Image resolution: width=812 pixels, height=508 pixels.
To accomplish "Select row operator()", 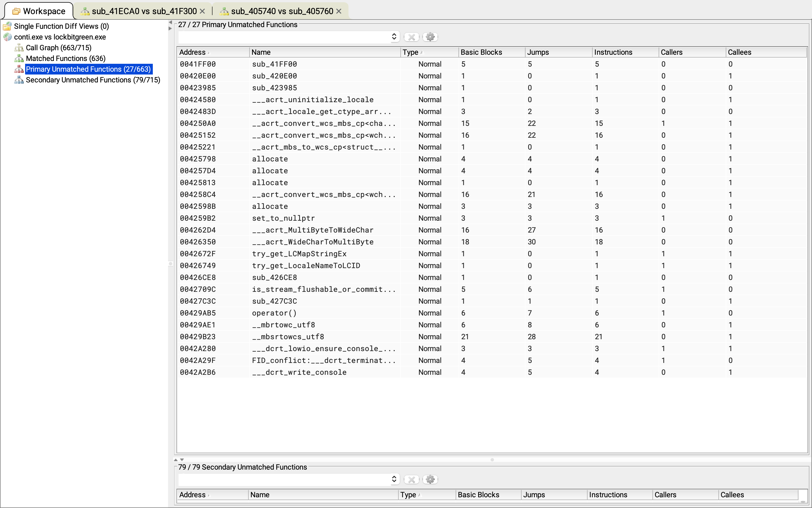I will pos(491,313).
